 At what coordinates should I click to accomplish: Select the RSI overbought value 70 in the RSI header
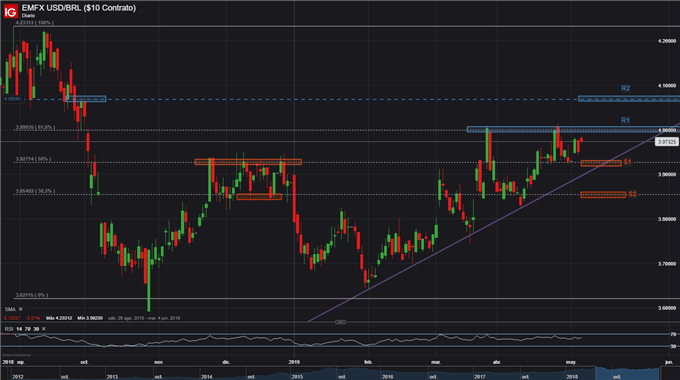(27, 329)
